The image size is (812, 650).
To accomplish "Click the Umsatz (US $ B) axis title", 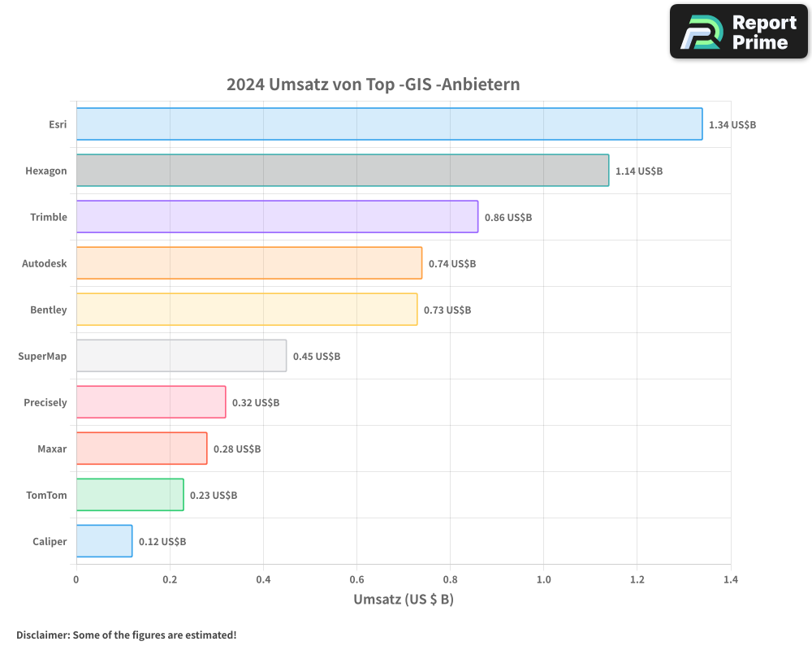I will [x=404, y=600].
